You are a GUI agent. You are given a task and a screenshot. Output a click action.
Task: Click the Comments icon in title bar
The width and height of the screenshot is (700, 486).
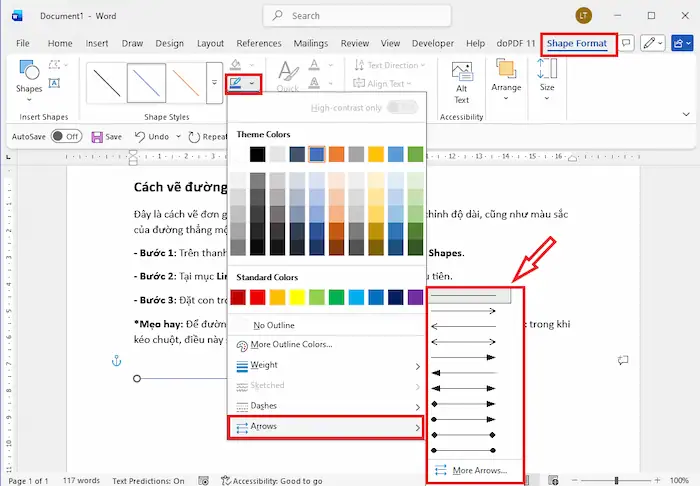(x=627, y=44)
